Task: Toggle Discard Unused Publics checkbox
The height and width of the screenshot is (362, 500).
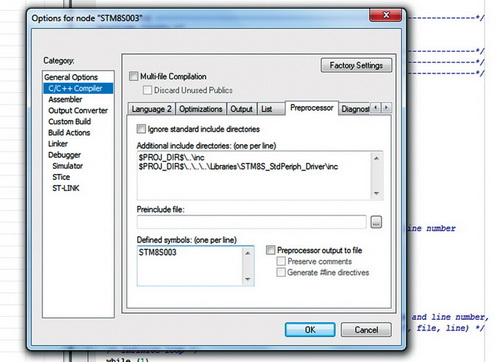Action: point(147,90)
